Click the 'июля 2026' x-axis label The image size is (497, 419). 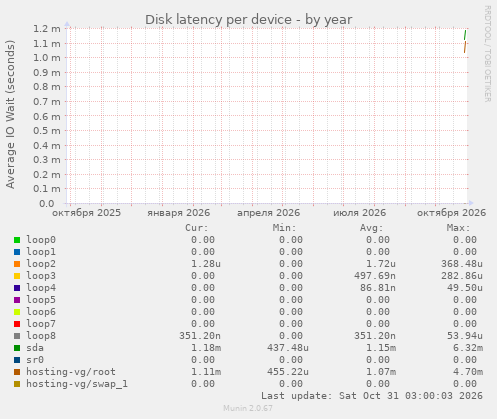(x=359, y=213)
